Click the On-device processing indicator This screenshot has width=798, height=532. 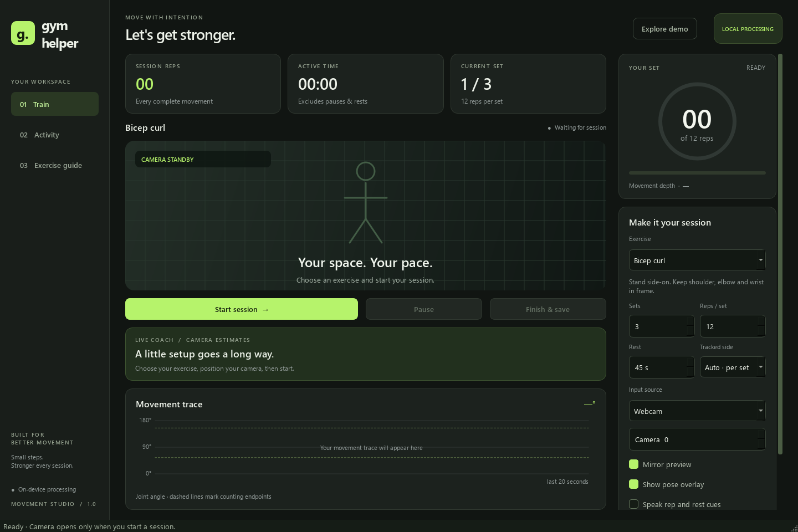(x=44, y=489)
